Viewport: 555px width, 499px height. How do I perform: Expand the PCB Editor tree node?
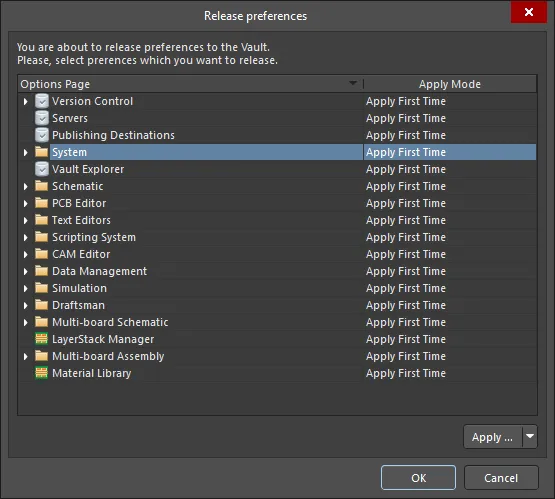[x=25, y=203]
